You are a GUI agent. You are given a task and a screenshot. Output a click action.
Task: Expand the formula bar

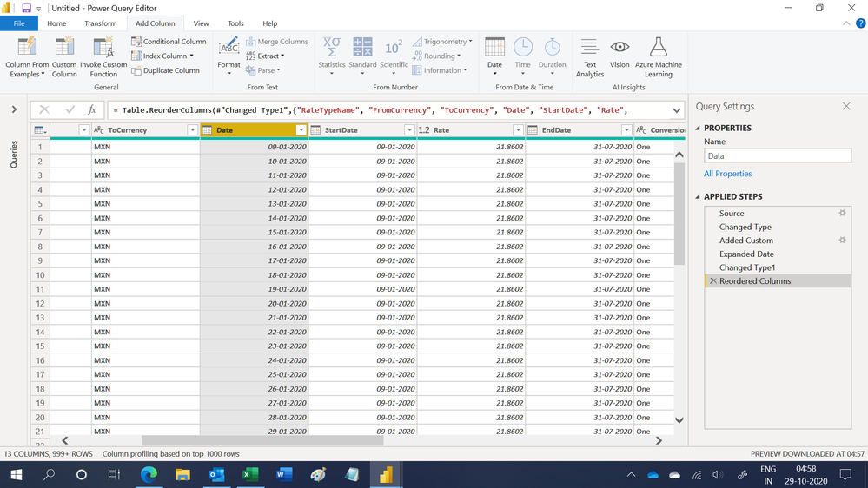[x=677, y=110]
